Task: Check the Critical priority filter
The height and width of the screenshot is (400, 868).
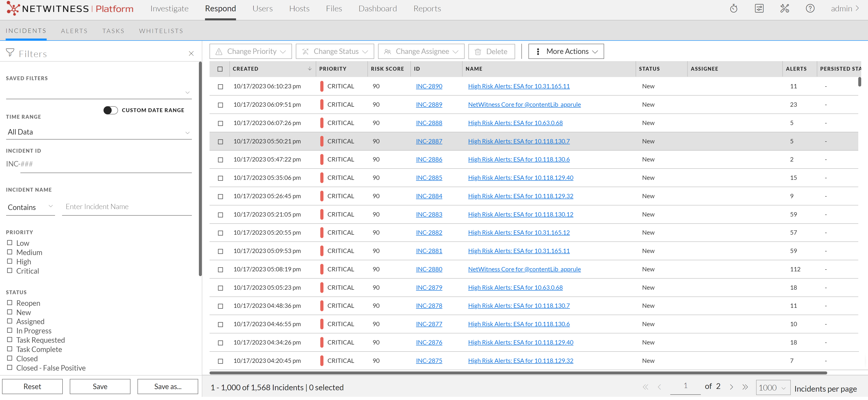Action: (10, 271)
